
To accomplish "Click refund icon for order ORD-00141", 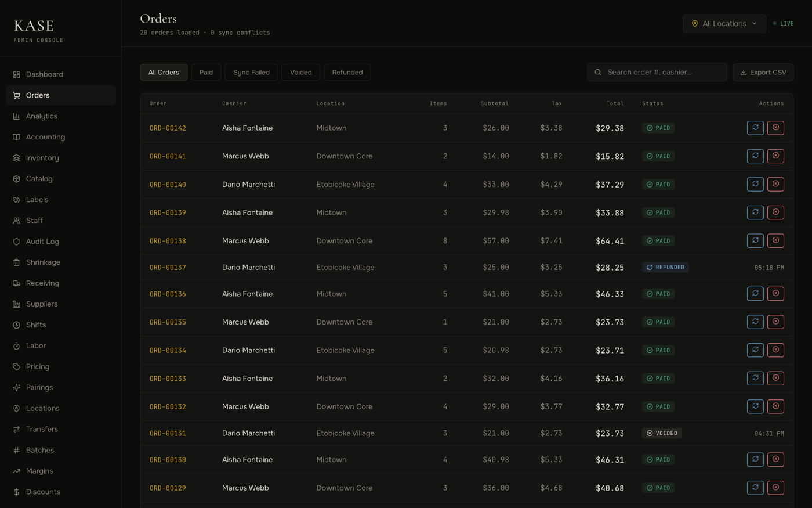I will click(x=755, y=156).
